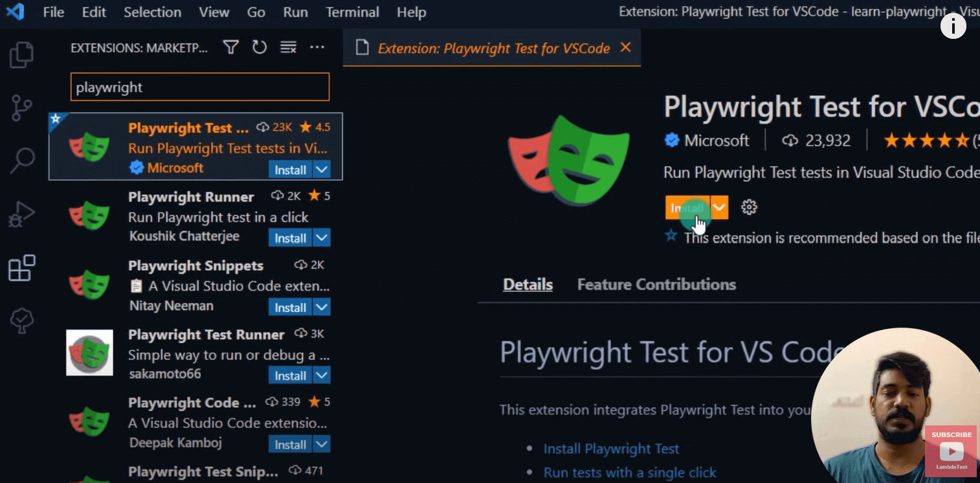The image size is (980, 483).
Task: Open the video info card icon
Action: click(x=953, y=27)
